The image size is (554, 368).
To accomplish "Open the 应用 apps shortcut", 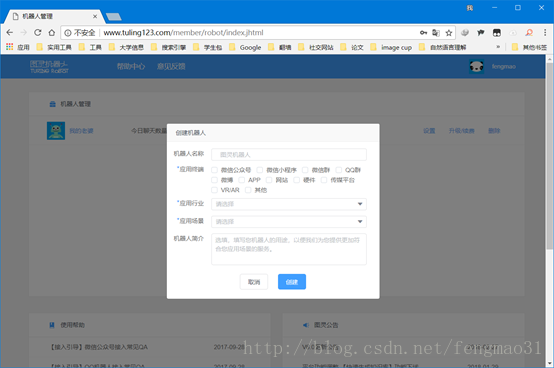I will [x=18, y=47].
